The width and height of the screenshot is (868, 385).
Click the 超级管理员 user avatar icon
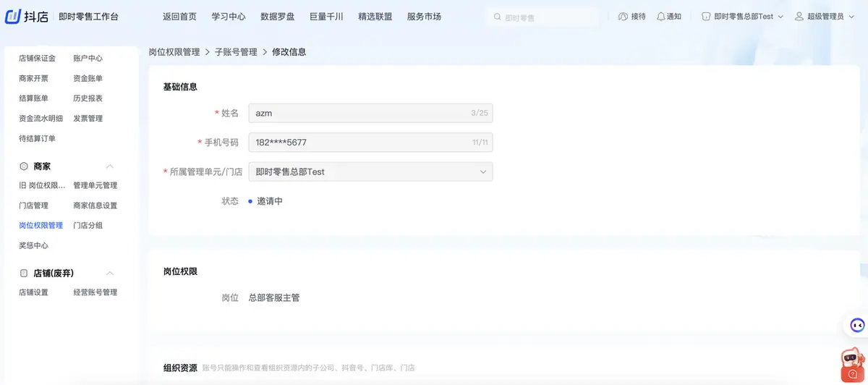coord(799,17)
